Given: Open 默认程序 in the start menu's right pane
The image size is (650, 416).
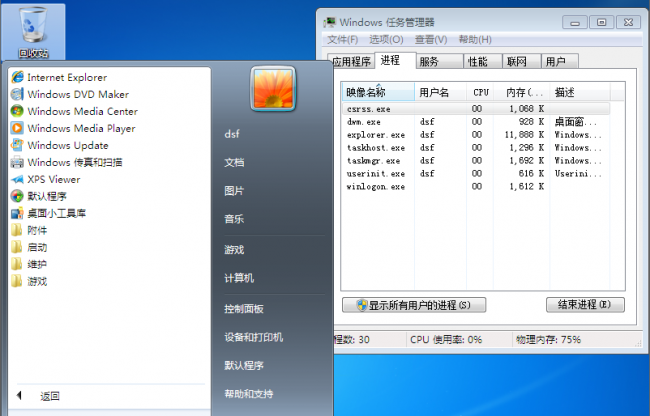Looking at the screenshot, I should click(244, 365).
